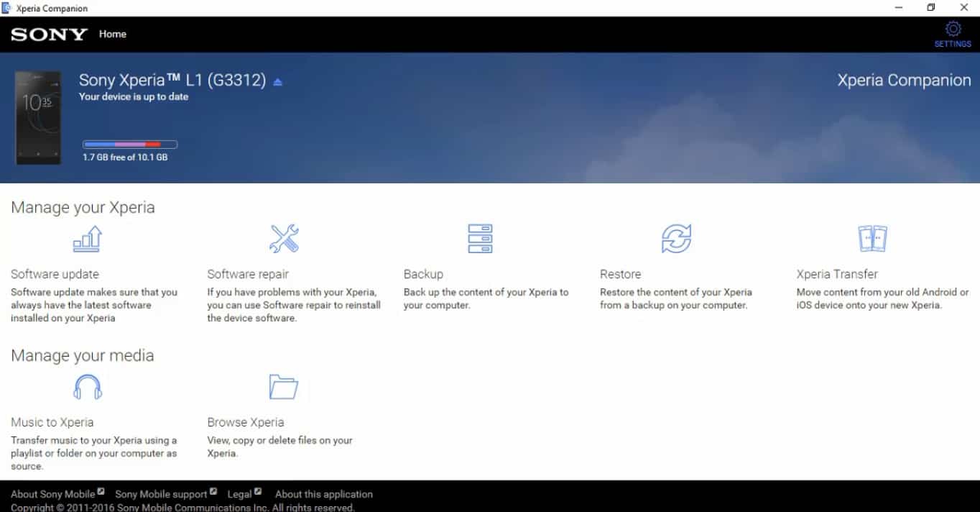Click the Xperia Companion title bar app icon

[6, 8]
